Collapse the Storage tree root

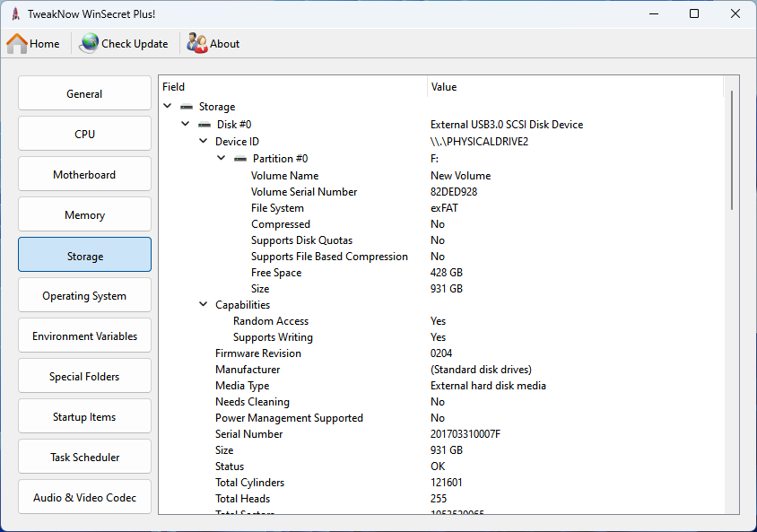click(x=168, y=106)
